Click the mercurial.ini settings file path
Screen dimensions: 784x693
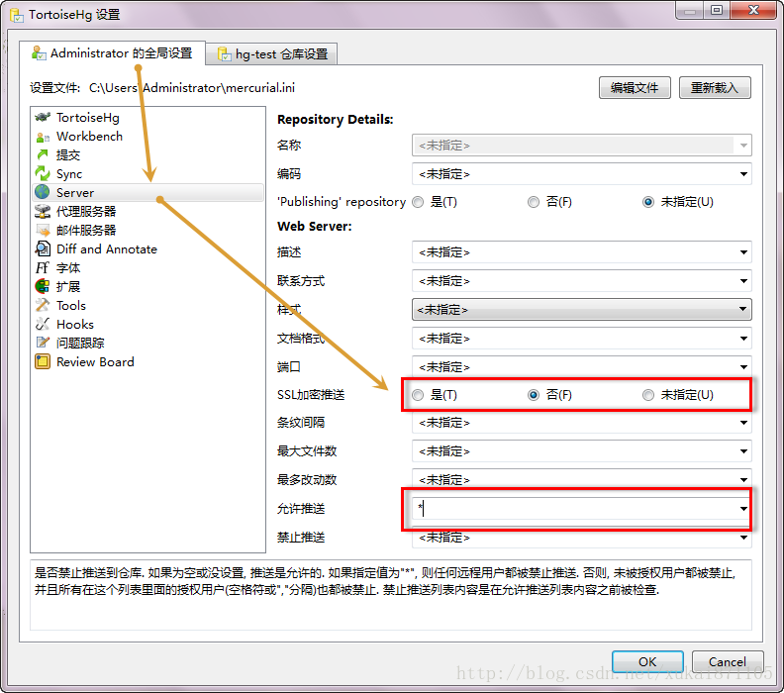click(192, 88)
